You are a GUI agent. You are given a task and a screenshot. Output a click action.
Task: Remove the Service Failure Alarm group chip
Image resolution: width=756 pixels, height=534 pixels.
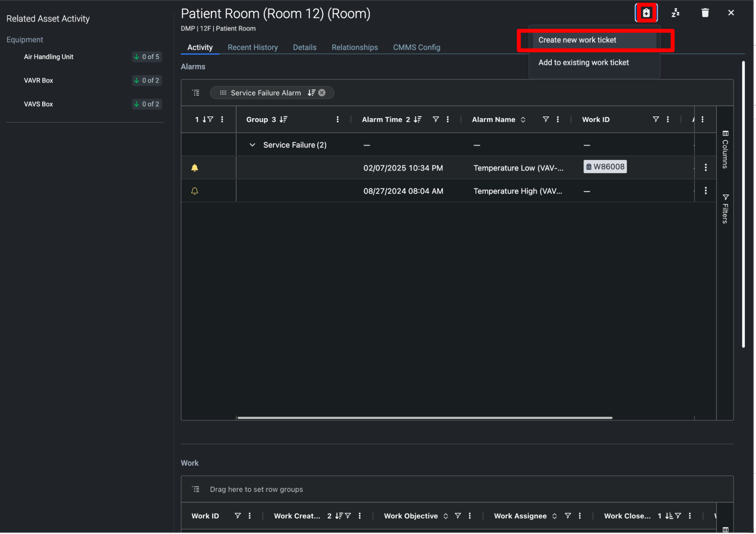pos(322,93)
